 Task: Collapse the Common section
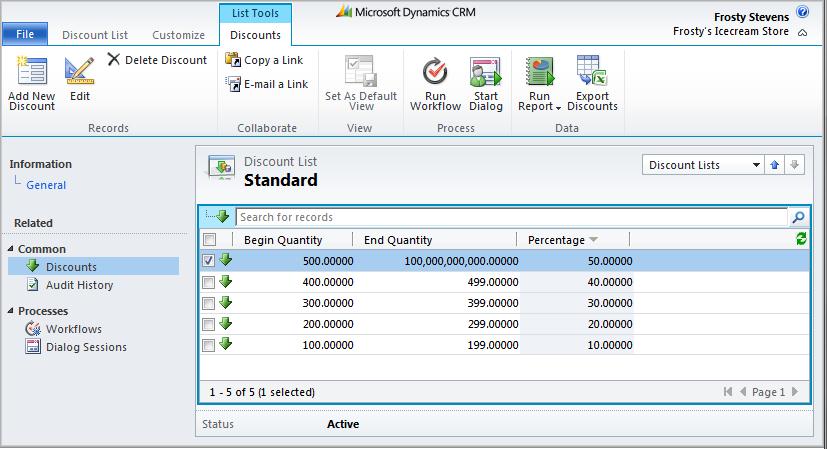click(11, 248)
